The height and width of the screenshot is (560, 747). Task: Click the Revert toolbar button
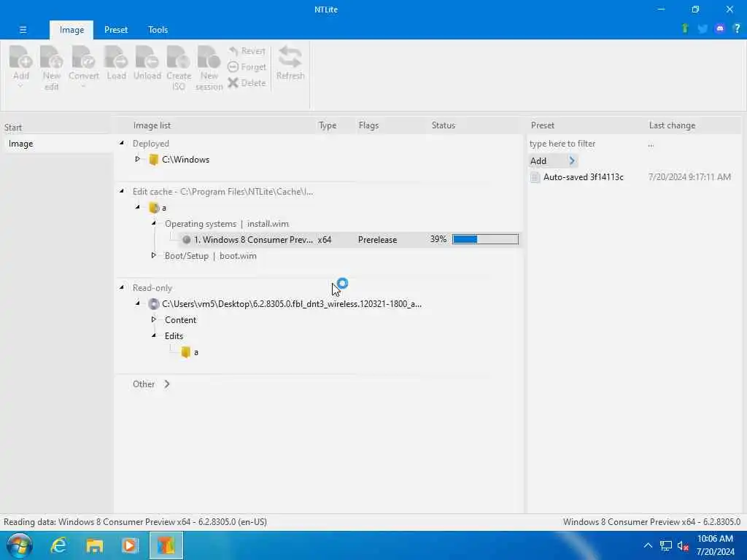pyautogui.click(x=247, y=51)
